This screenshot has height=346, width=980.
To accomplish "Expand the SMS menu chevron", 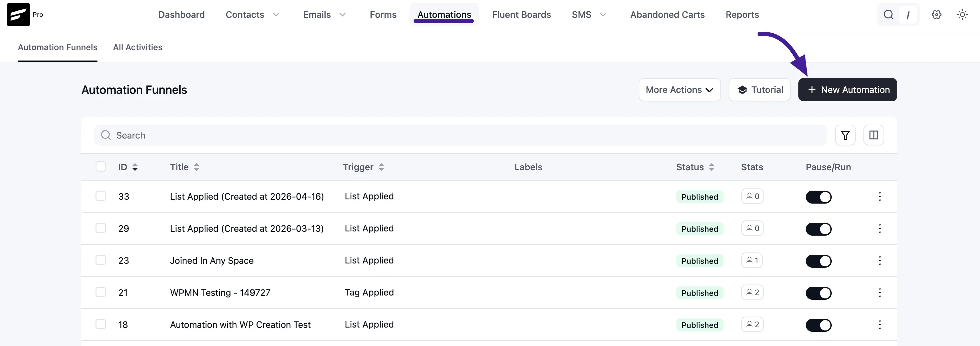I will (x=603, y=15).
